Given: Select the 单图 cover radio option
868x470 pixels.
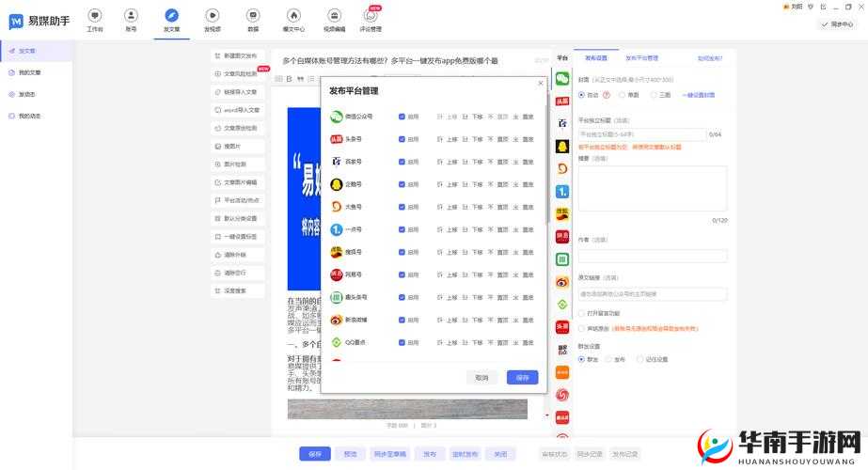Looking at the screenshot, I should point(623,95).
